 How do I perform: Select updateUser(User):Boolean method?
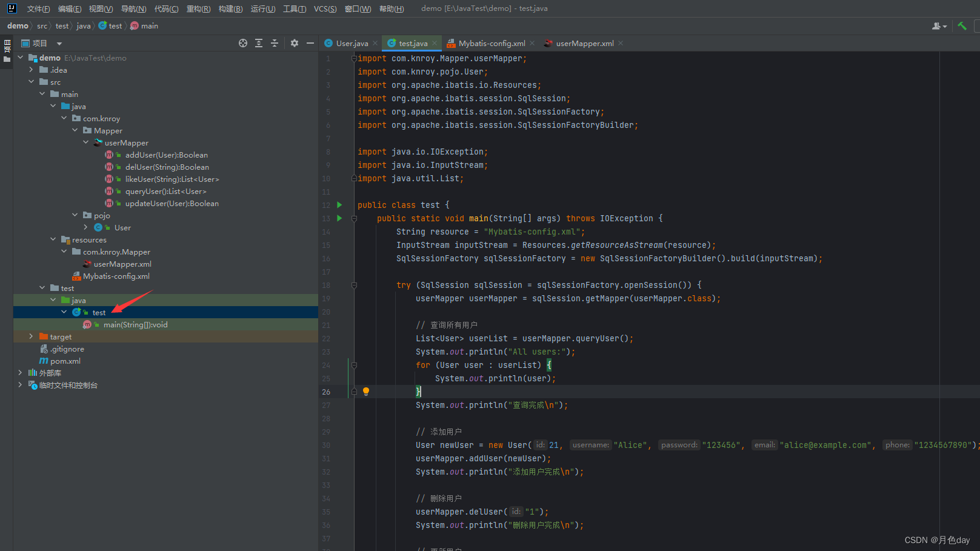[172, 203]
